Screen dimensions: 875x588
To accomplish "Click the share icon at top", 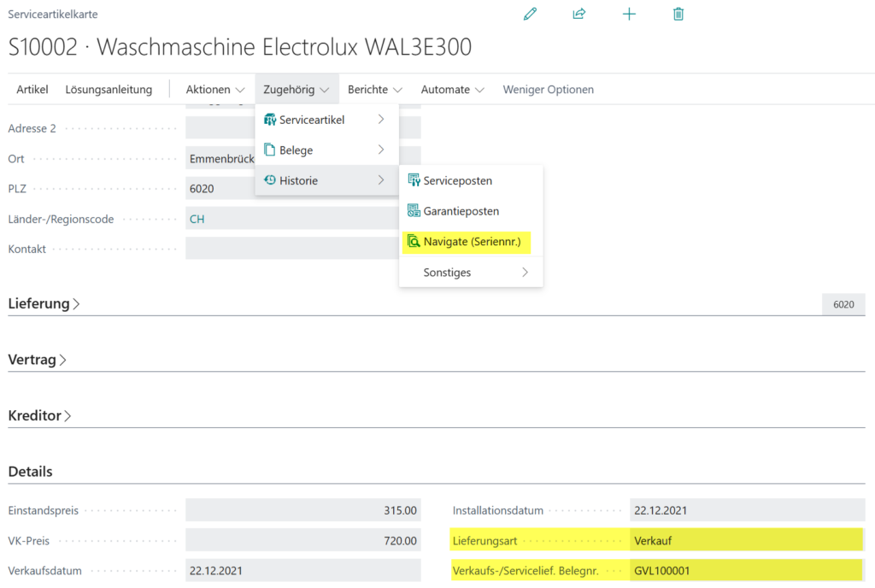I will tap(579, 14).
